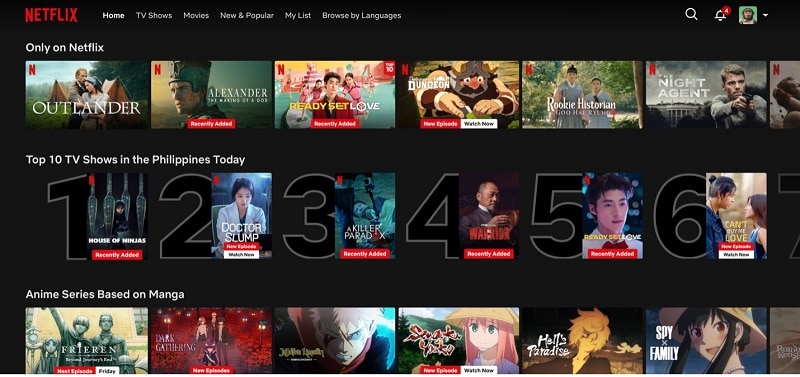
Task: Go to the Home tab
Action: pyautogui.click(x=113, y=15)
